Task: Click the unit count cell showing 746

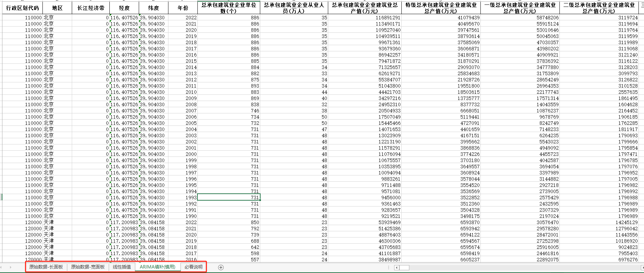Action: point(229,111)
